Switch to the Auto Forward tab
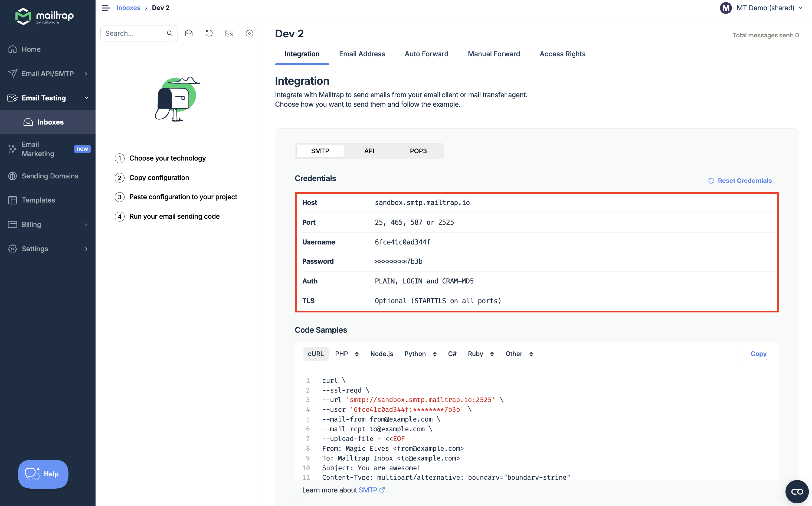Viewport: 812px width, 506px height. click(x=426, y=54)
